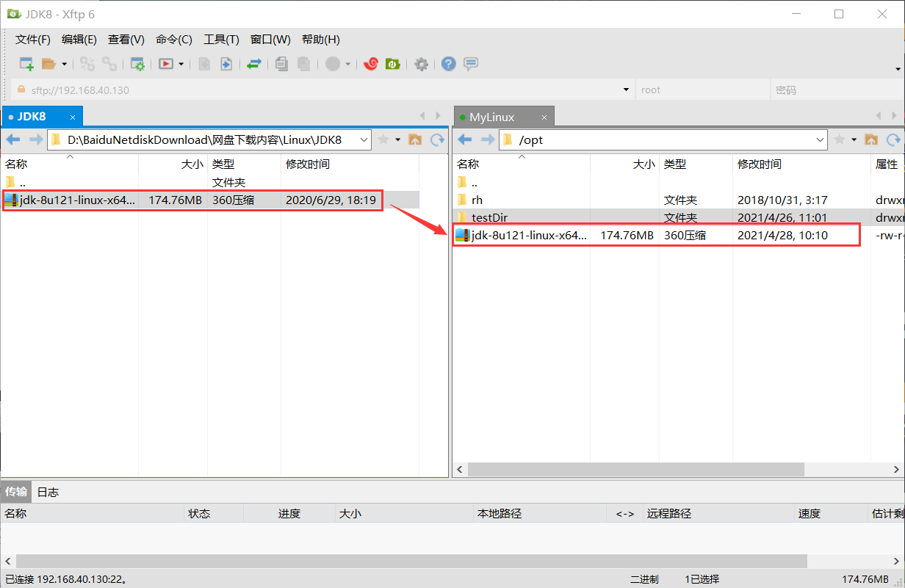Click the grayed-out Paste toolbar icon
The height and width of the screenshot is (588, 905).
click(303, 64)
